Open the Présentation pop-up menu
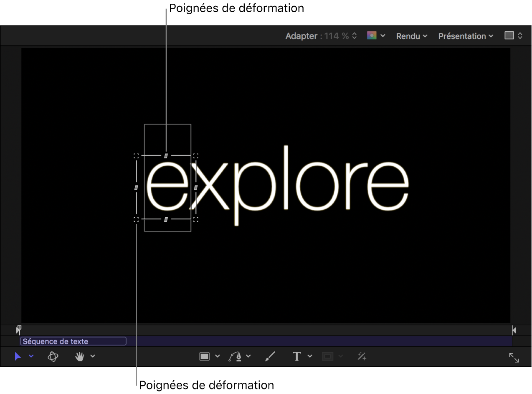The image size is (532, 394). click(x=466, y=36)
